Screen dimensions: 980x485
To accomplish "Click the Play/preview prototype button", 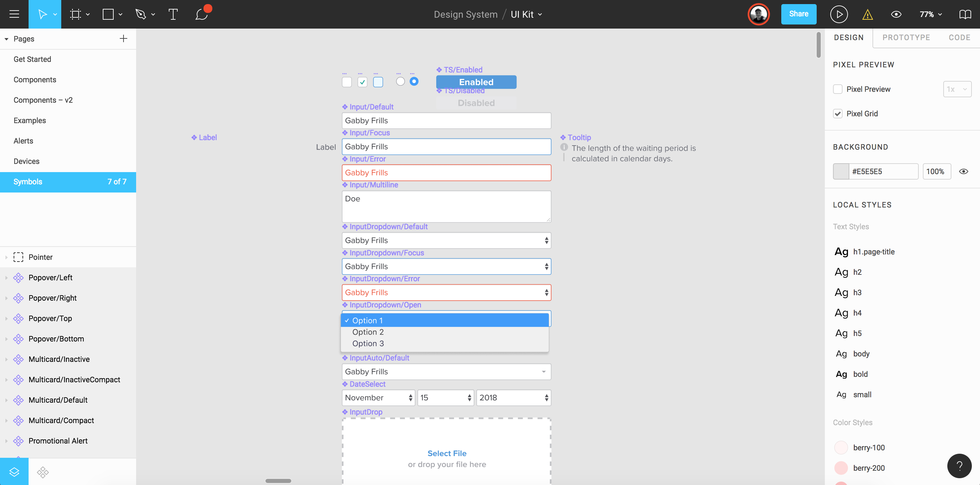I will [838, 14].
